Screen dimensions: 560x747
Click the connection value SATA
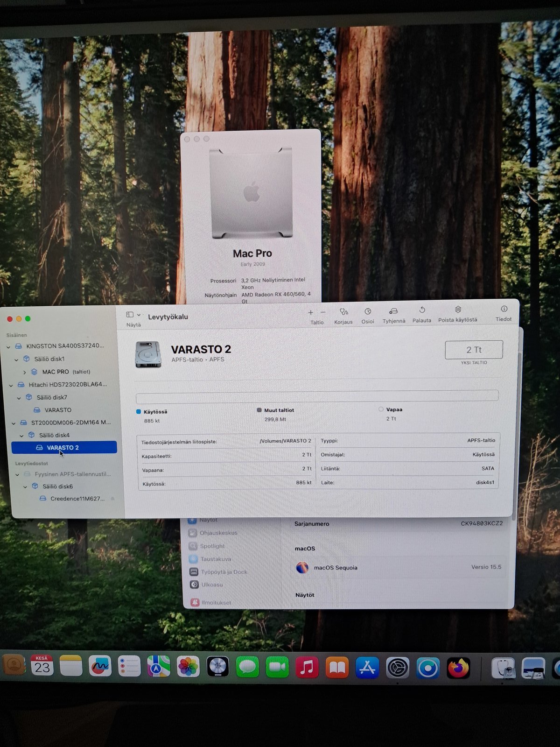(488, 468)
